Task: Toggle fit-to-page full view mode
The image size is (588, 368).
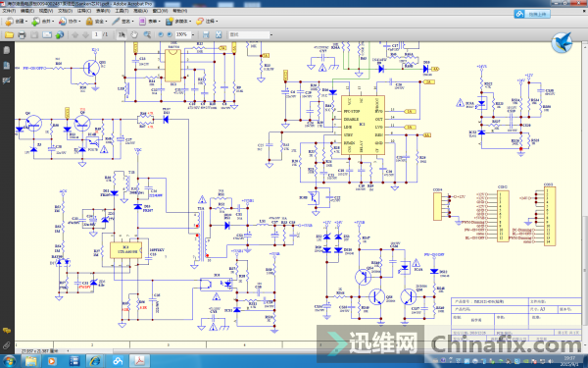Action: 219,35
